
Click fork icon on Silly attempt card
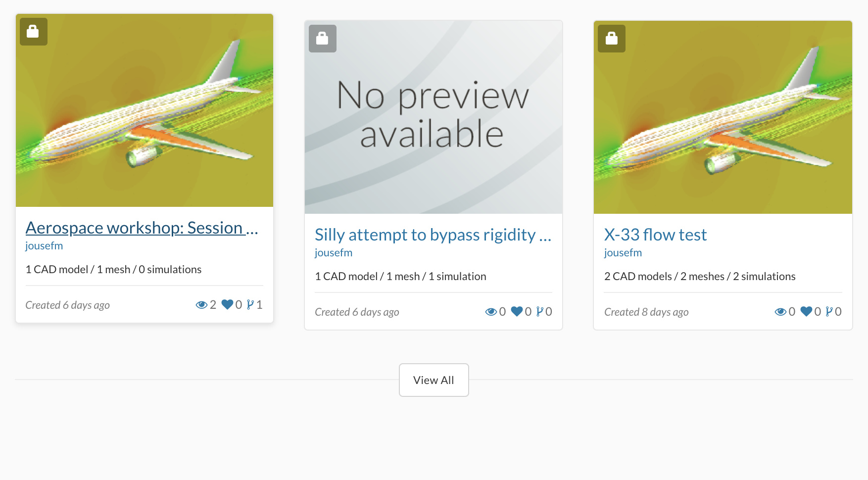click(x=540, y=312)
